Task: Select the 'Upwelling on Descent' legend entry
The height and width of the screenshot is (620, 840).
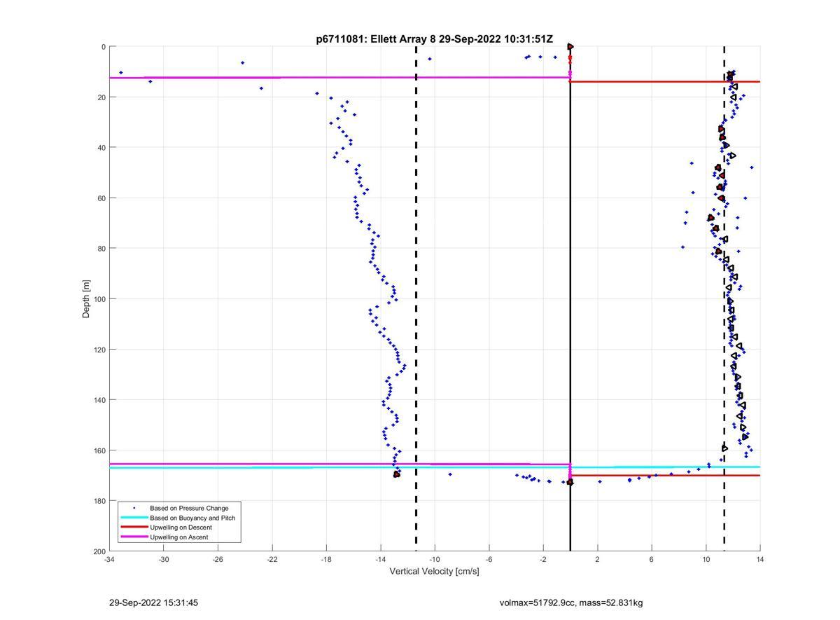Action: click(x=181, y=528)
